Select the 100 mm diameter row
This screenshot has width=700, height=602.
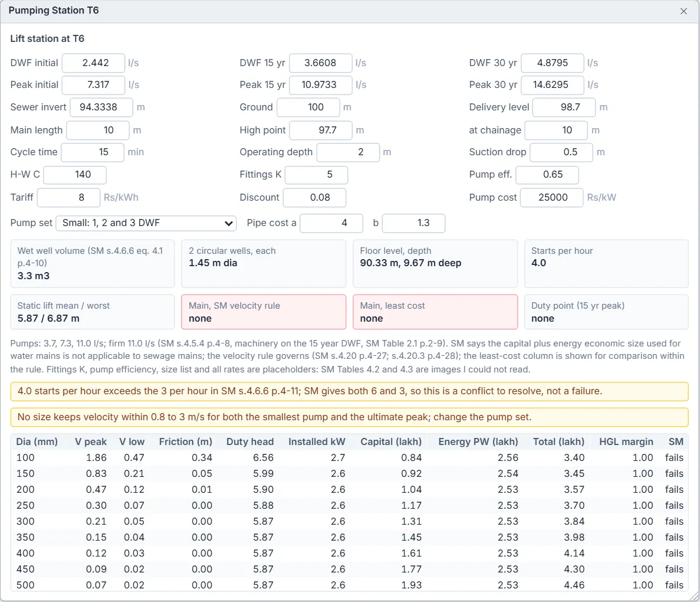coord(350,458)
